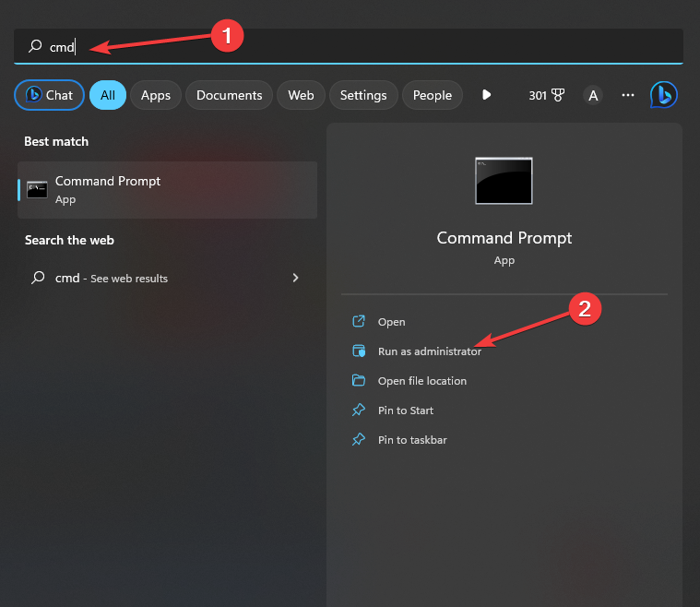Click the Search the web heading
This screenshot has height=607, width=700.
(69, 240)
